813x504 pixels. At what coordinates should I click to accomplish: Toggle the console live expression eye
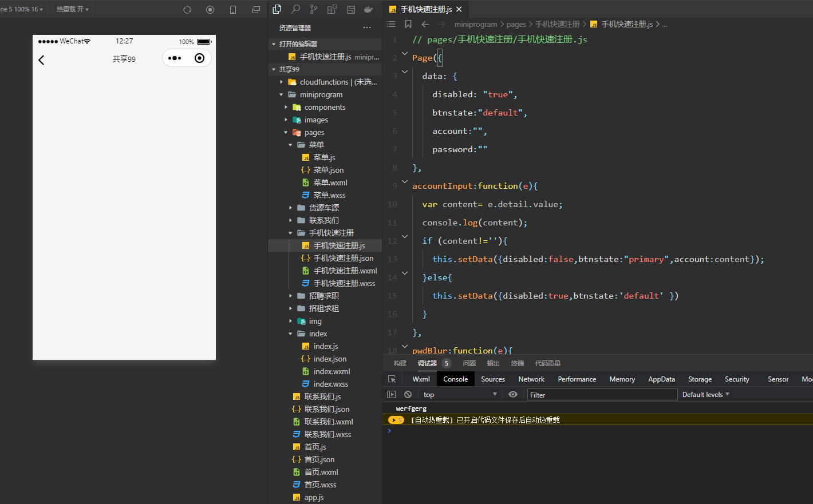click(x=513, y=395)
